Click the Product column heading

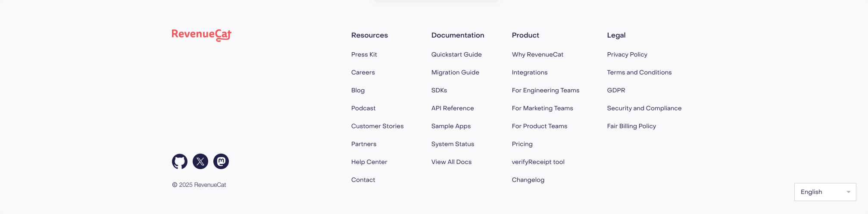[x=525, y=35]
